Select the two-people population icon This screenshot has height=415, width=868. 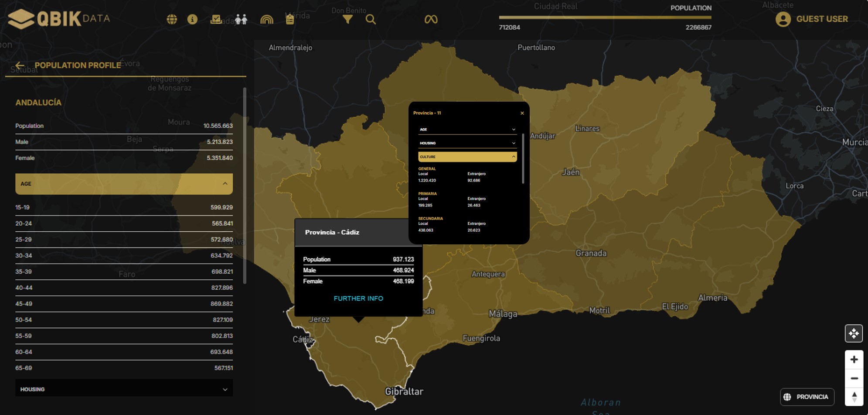tap(241, 19)
